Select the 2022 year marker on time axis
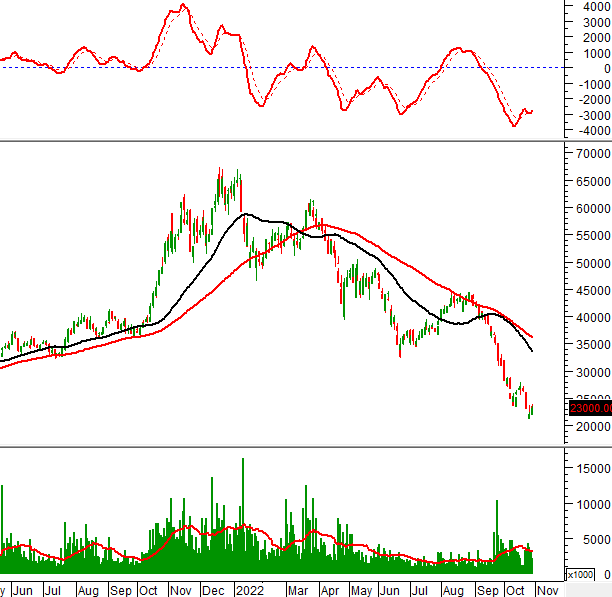Image resolution: width=612 pixels, height=597 pixels. [249, 589]
